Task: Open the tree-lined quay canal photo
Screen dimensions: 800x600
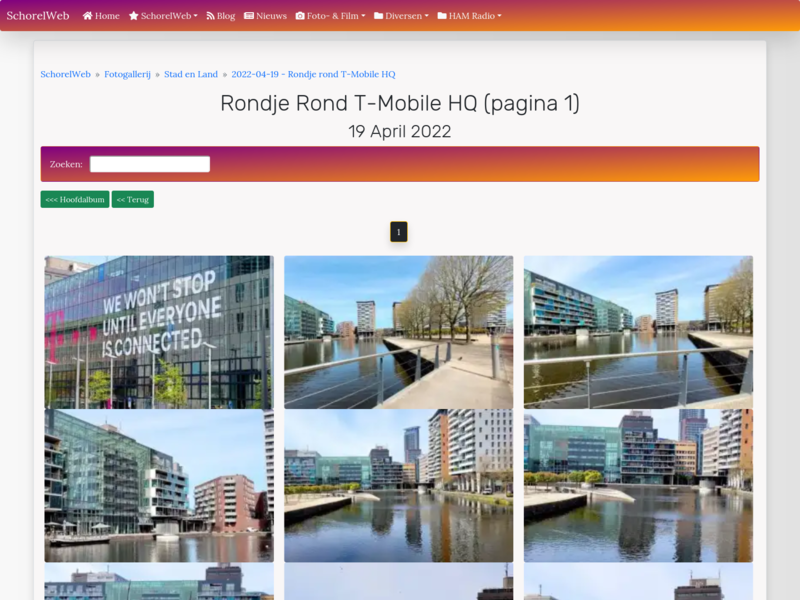Action: pos(398,332)
